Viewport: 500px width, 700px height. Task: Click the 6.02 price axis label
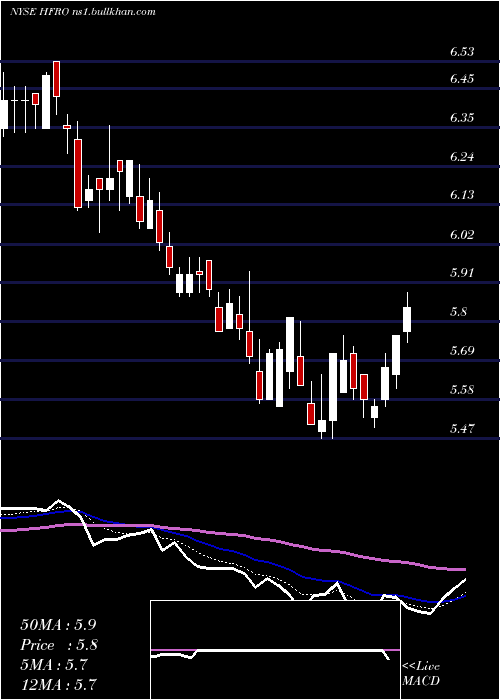[x=462, y=234]
